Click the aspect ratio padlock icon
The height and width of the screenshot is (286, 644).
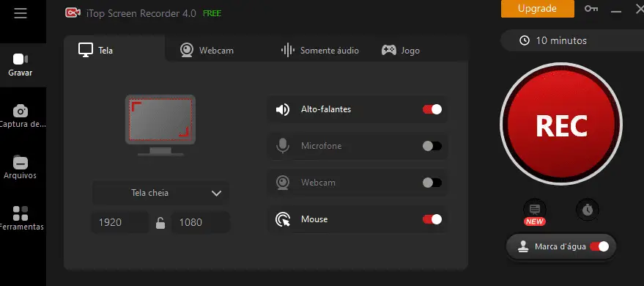pyautogui.click(x=160, y=223)
